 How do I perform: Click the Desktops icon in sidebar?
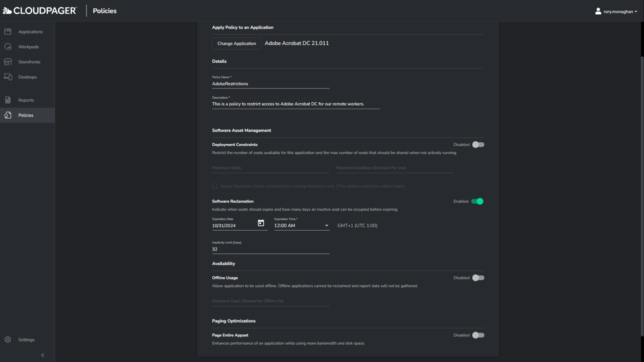(x=8, y=77)
